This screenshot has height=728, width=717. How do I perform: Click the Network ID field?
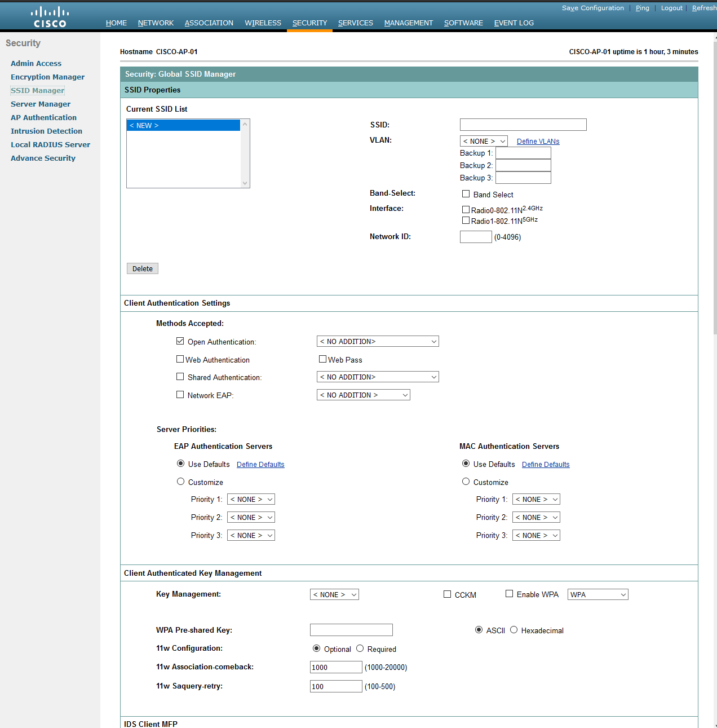pyautogui.click(x=476, y=237)
